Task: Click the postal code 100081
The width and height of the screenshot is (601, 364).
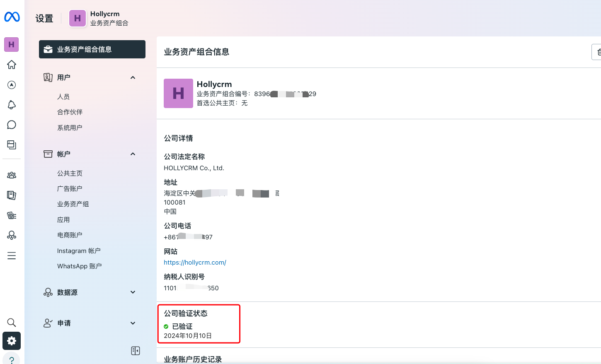Action: 174,202
